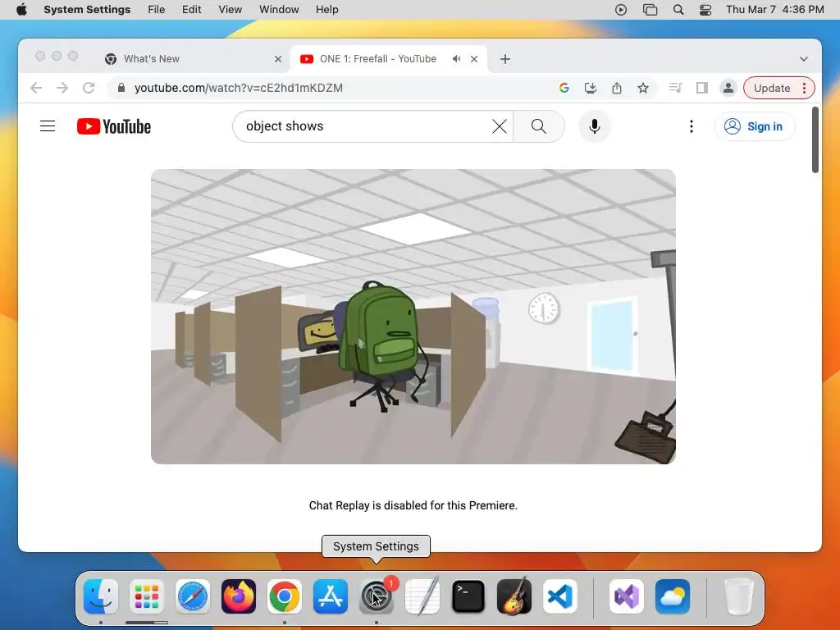View site information lock icon
Screen dimensions: 840x630
pos(121,88)
